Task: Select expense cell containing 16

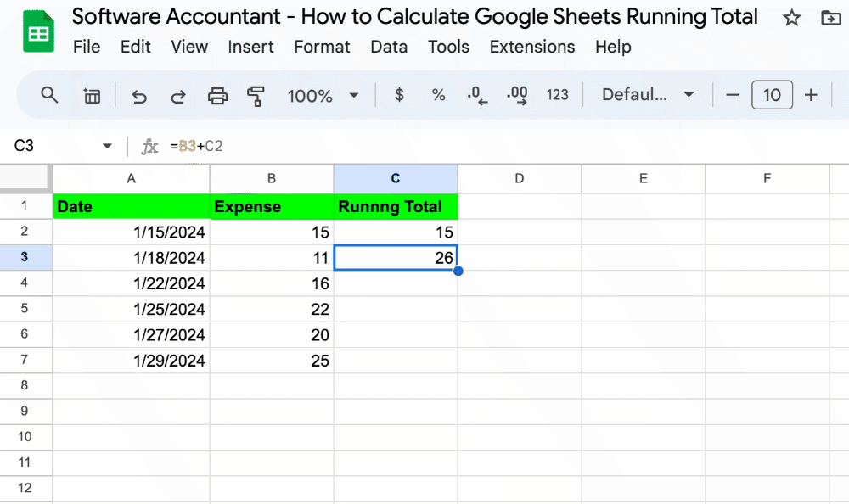Action: coord(272,283)
